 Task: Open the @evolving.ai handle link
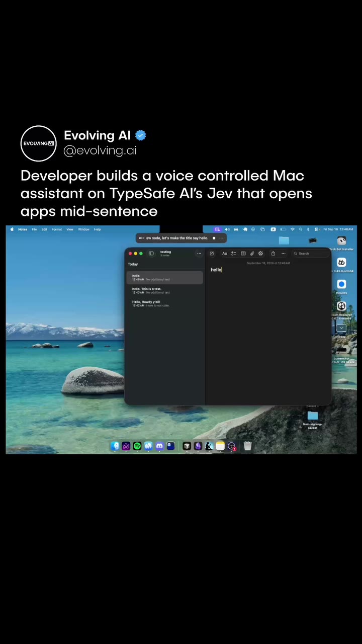point(100,150)
